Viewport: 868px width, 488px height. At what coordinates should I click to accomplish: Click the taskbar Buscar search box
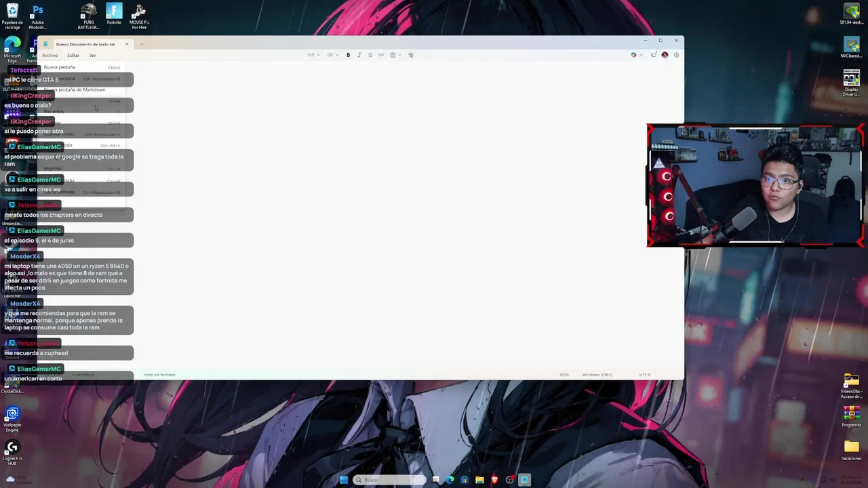(389, 480)
